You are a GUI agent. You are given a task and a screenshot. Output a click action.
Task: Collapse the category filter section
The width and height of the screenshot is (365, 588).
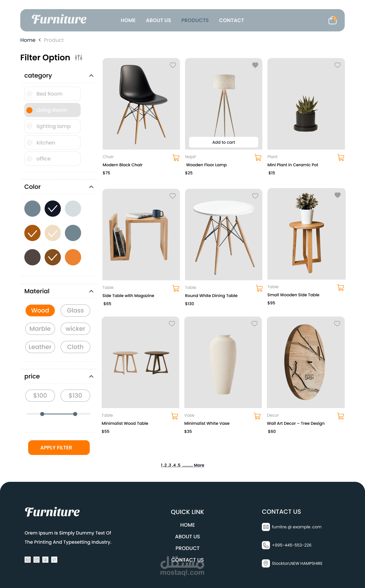tap(91, 76)
